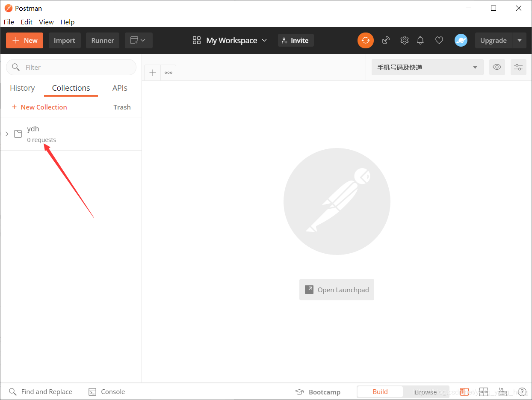Click the Open Launchpad button
The height and width of the screenshot is (400, 532).
(337, 290)
